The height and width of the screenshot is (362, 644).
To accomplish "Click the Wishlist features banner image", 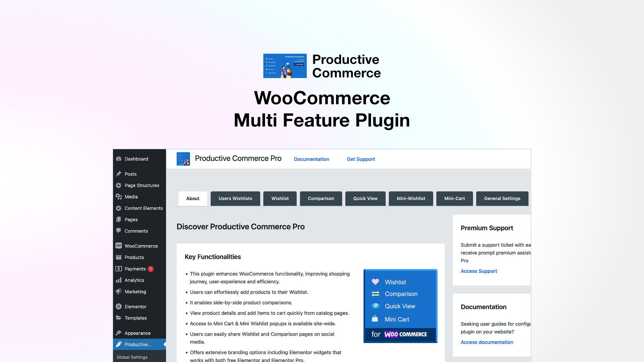I will click(x=400, y=306).
